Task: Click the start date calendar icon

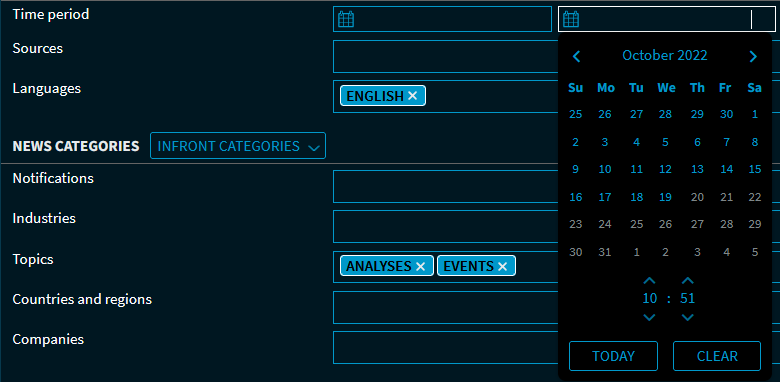Action: pyautogui.click(x=346, y=19)
